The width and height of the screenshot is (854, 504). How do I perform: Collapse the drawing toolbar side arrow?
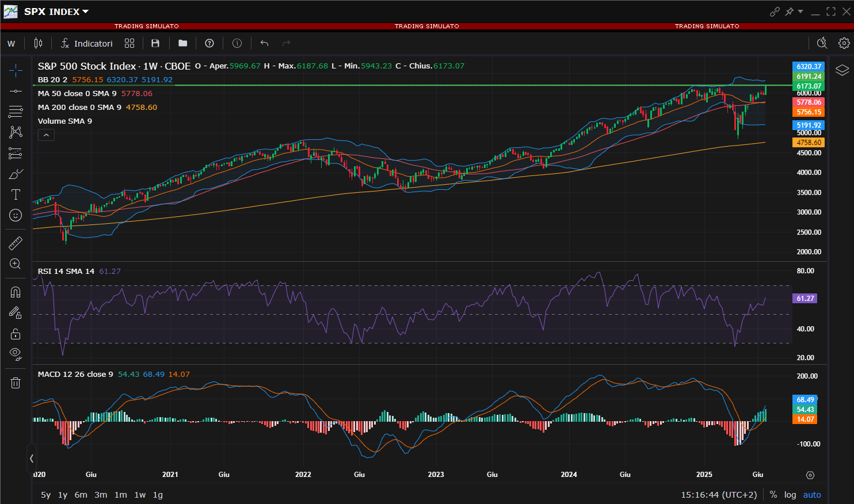[32, 459]
